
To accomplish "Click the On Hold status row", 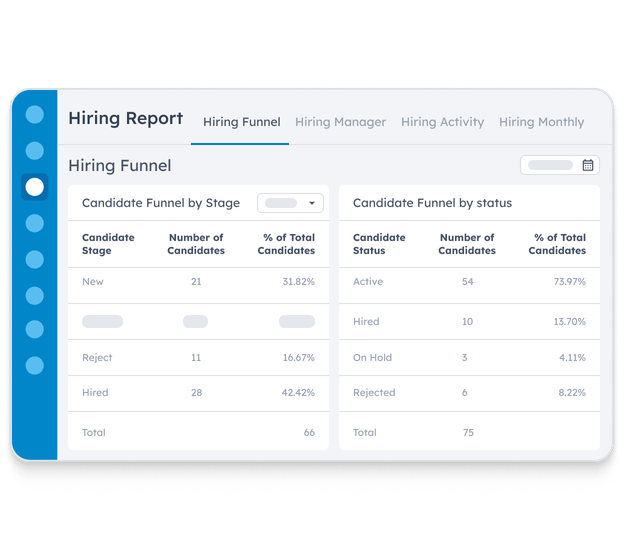I will [x=469, y=357].
